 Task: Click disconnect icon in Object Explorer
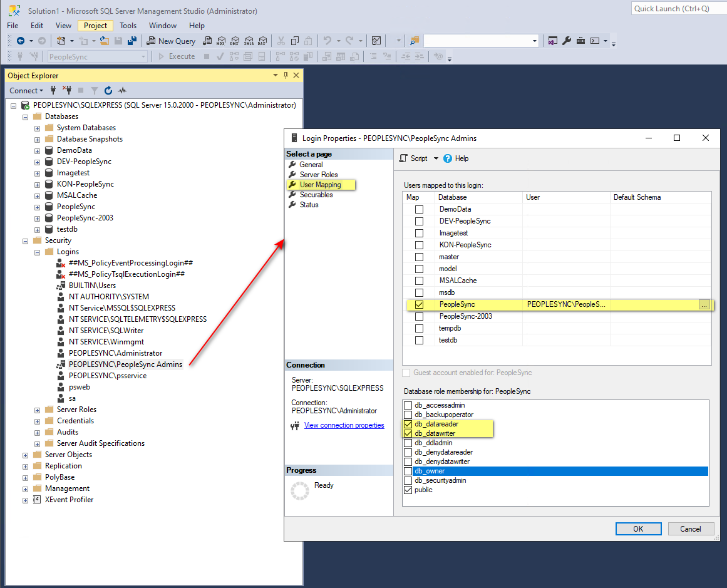[67, 90]
